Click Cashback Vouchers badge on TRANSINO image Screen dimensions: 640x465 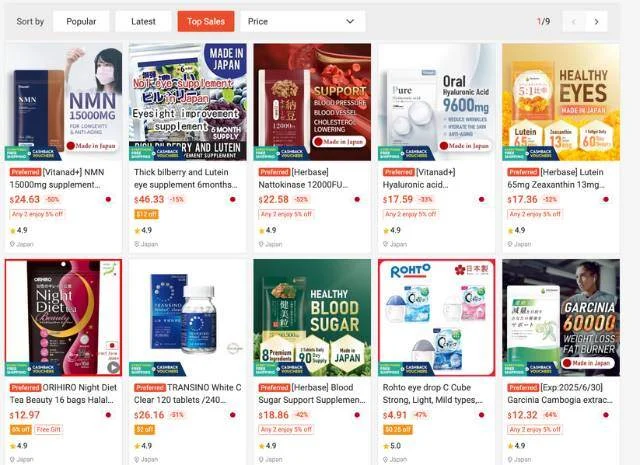coord(167,369)
